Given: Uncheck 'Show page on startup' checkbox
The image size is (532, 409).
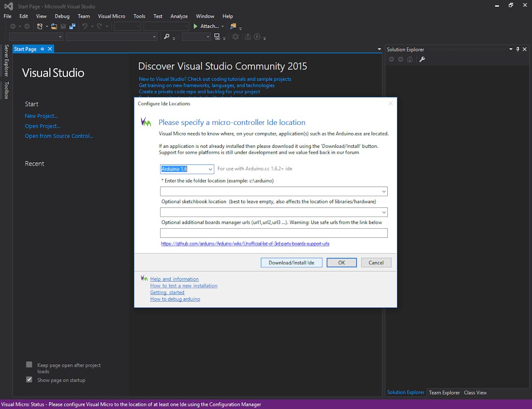Looking at the screenshot, I should [x=29, y=380].
